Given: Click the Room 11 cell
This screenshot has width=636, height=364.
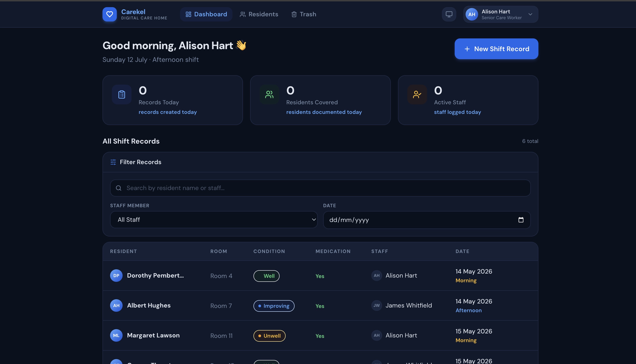Looking at the screenshot, I should (221, 336).
